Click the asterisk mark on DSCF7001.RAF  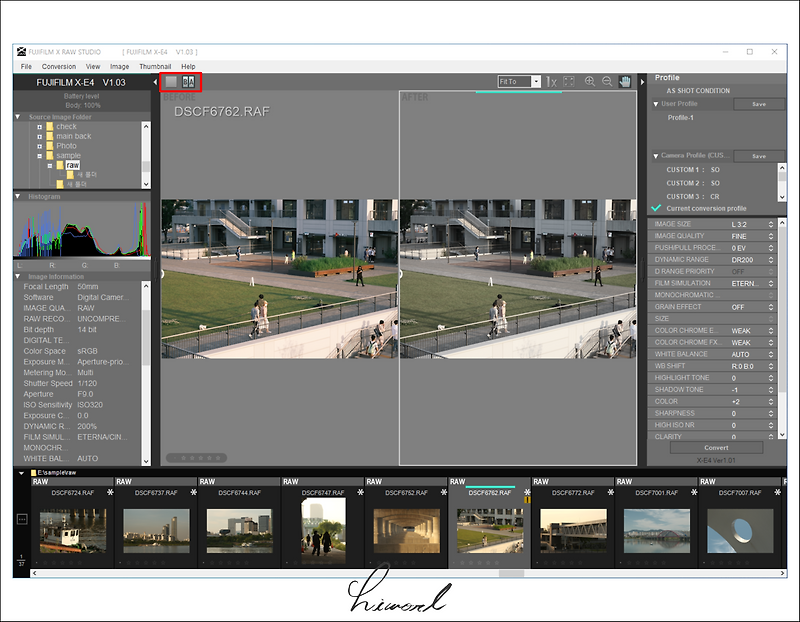694,492
